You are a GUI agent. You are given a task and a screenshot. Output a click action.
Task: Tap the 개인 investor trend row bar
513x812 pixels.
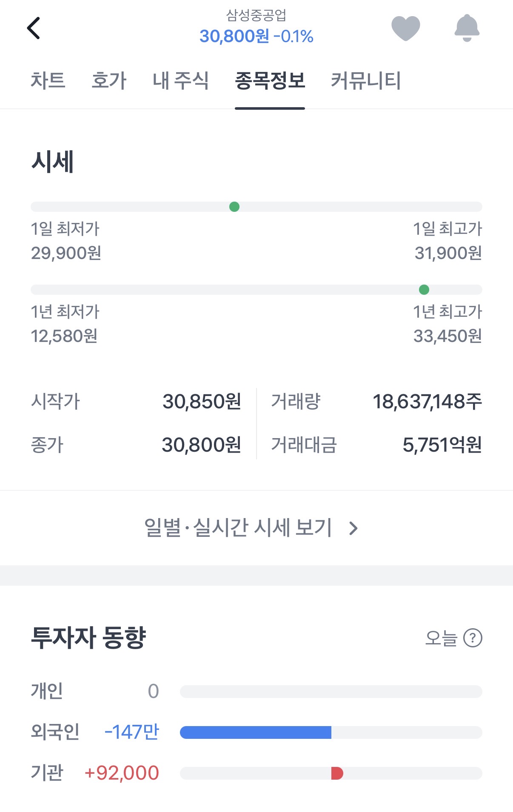point(331,691)
